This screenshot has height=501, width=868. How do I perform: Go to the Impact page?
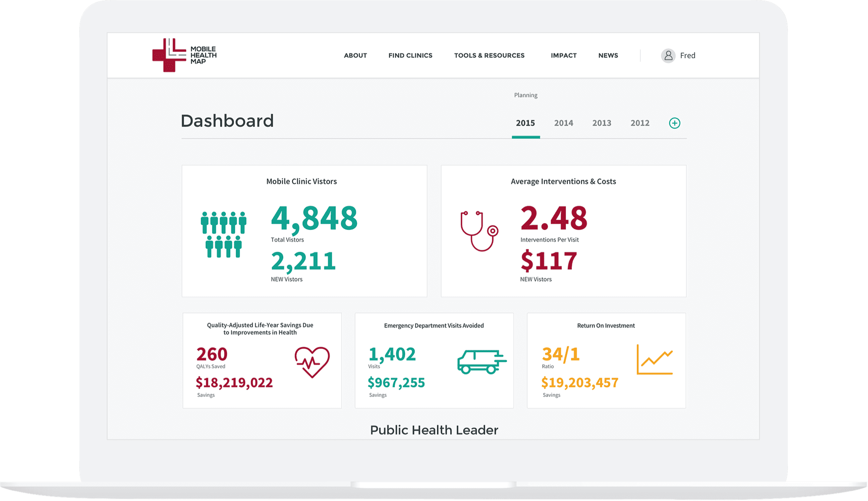click(563, 56)
